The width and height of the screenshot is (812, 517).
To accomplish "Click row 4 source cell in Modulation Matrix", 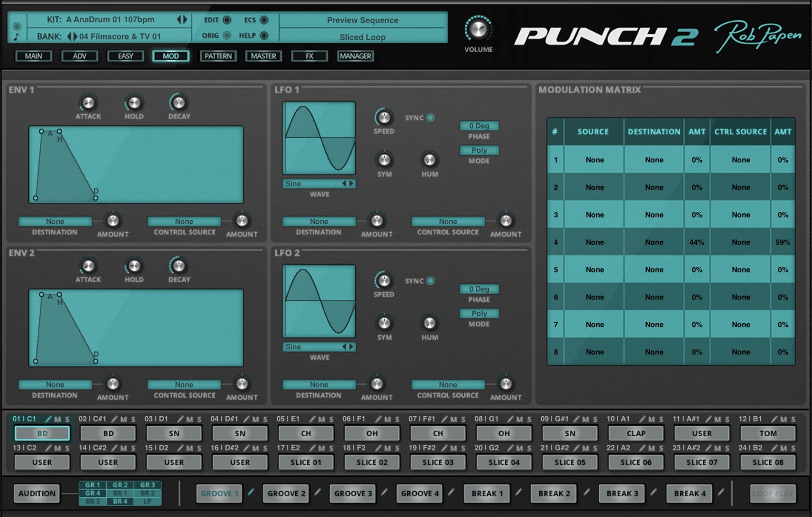I will [594, 242].
